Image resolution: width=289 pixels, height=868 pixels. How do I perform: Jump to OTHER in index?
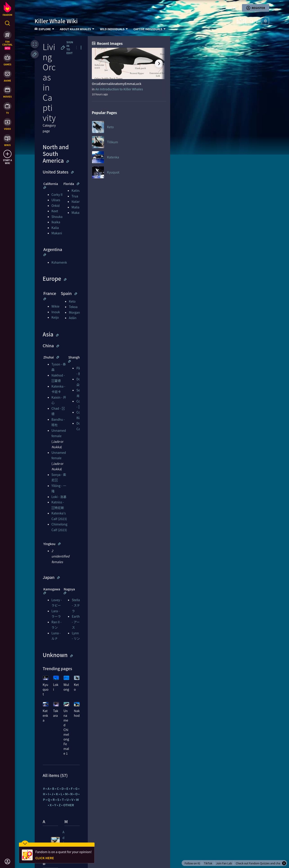pyautogui.click(x=69, y=805)
